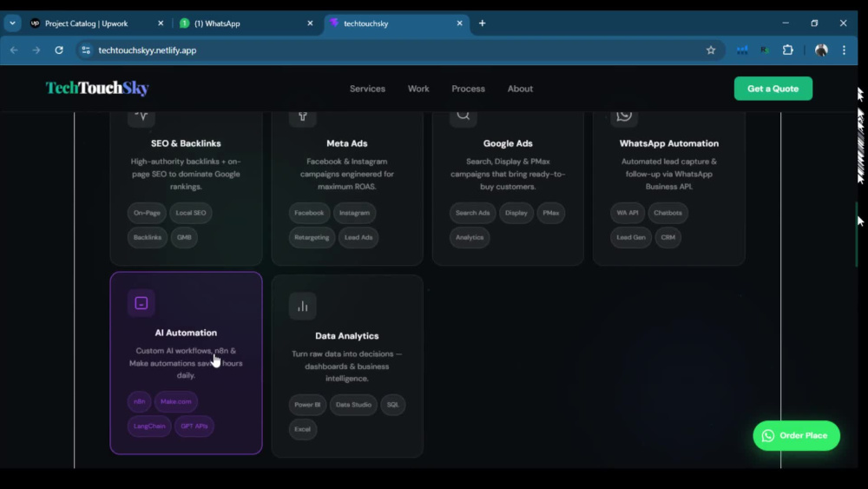Click the Local SEO tag
Screen dimensions: 868x489
[191, 213]
